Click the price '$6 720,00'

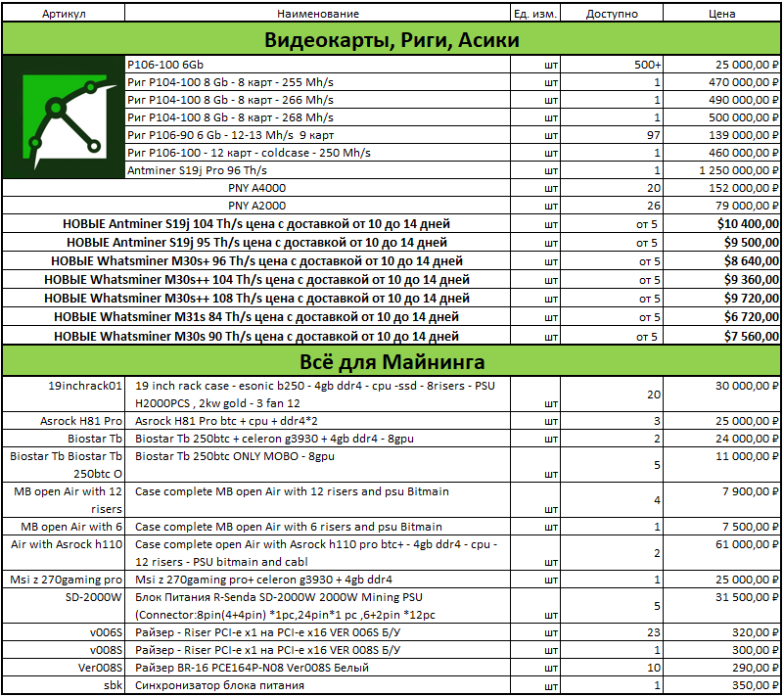pyautogui.click(x=752, y=316)
